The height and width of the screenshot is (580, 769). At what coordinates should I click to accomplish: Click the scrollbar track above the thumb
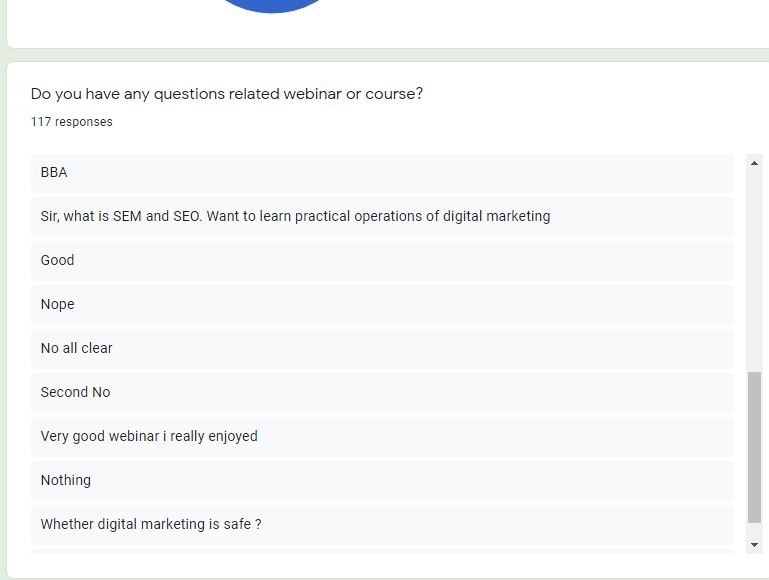pos(754,271)
